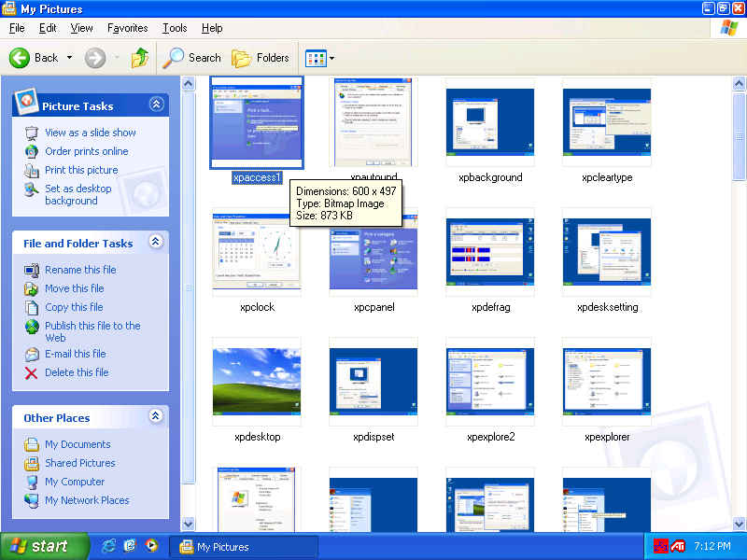Collapse the Picture Tasks panel

pos(156,104)
